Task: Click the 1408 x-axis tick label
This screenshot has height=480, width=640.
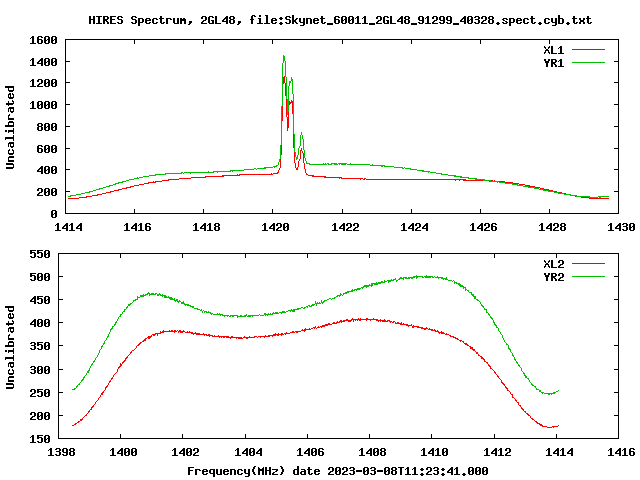Action: click(372, 452)
